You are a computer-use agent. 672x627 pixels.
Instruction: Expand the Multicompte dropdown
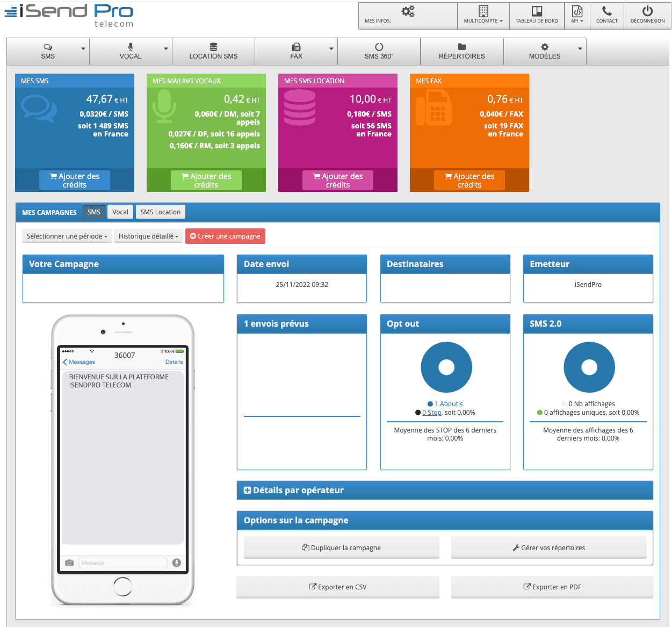point(483,16)
